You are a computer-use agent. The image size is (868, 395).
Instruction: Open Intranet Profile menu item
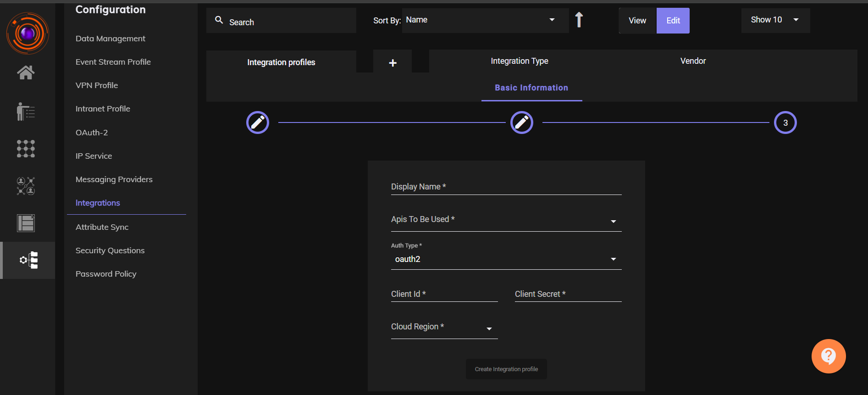(103, 109)
